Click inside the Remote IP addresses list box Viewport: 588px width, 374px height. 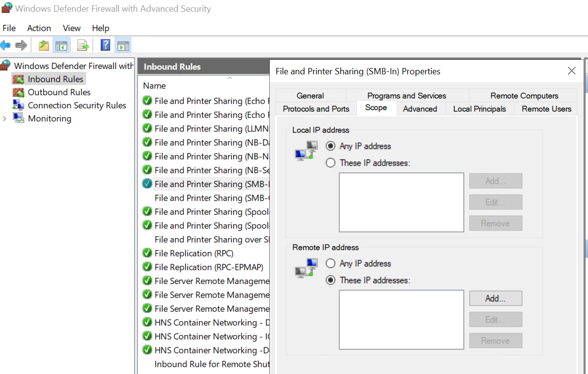(402, 320)
